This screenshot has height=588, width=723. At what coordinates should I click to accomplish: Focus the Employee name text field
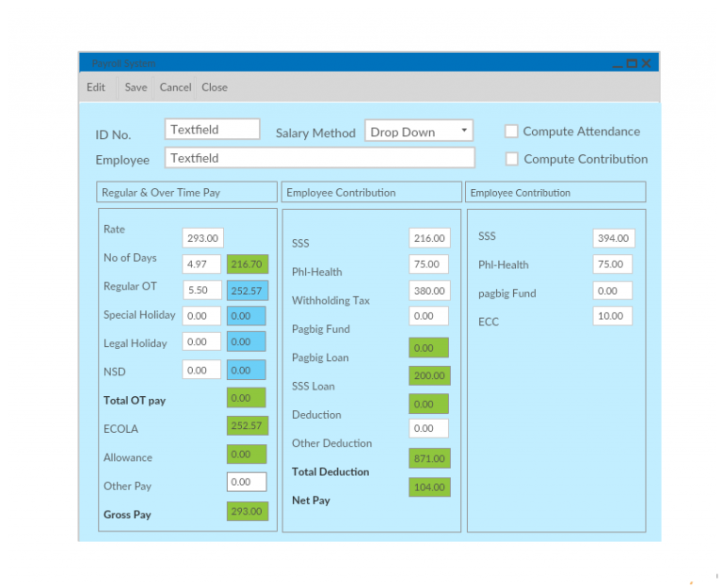point(319,158)
